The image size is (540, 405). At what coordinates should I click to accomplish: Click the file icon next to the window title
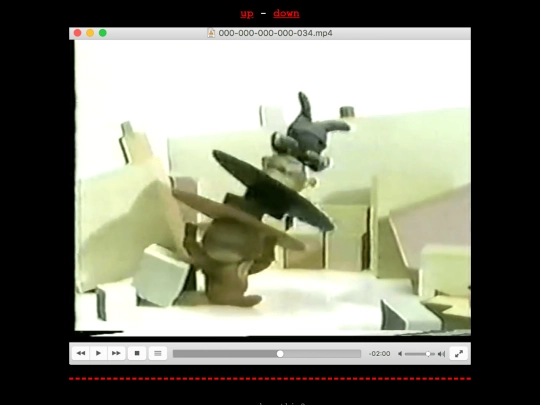click(211, 33)
